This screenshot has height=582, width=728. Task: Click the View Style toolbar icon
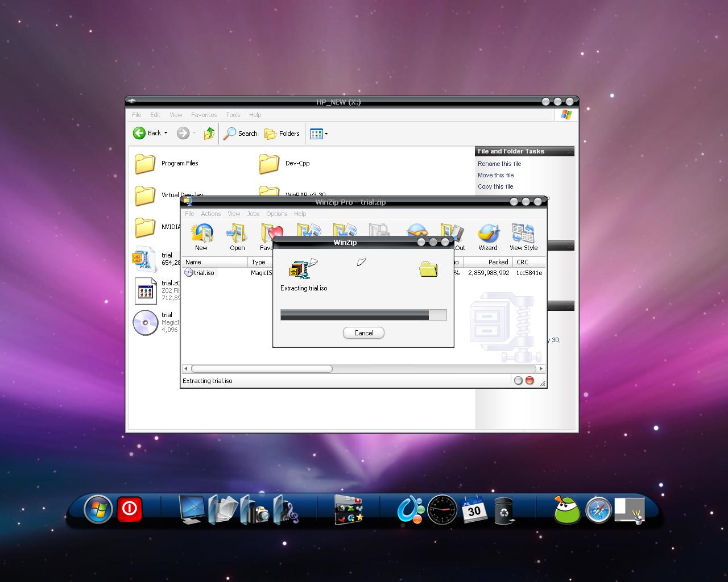point(523,237)
